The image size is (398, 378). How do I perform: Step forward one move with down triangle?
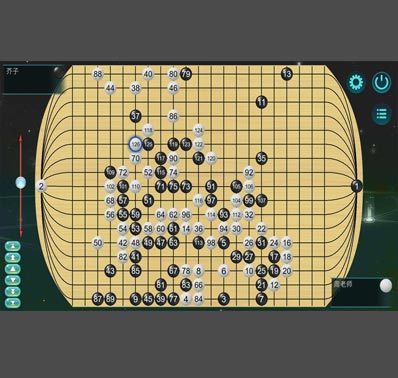click(x=13, y=280)
